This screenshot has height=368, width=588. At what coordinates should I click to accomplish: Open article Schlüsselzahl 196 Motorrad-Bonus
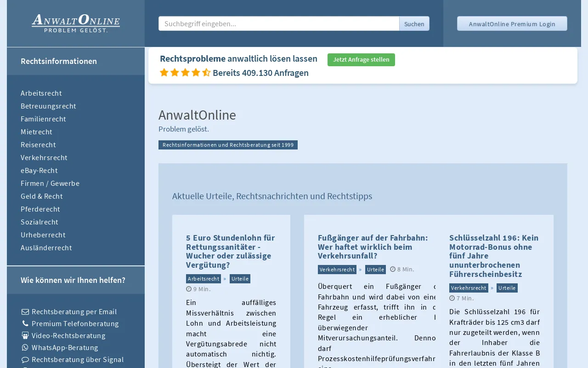click(x=494, y=256)
